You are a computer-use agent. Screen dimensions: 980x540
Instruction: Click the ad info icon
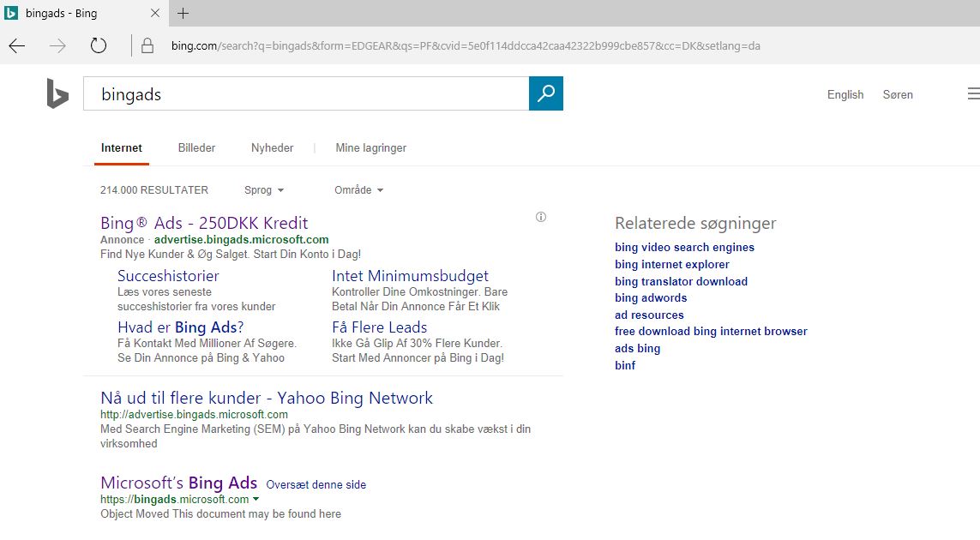[x=541, y=217]
